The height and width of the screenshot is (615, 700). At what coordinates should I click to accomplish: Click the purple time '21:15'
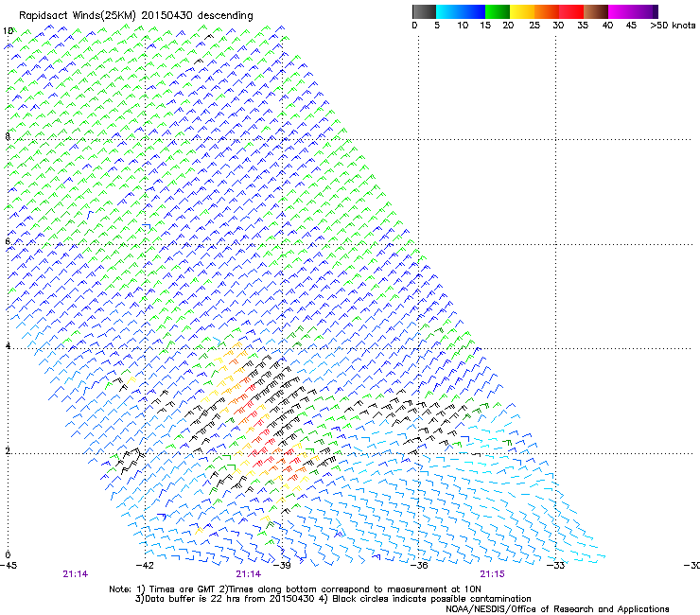(x=493, y=574)
